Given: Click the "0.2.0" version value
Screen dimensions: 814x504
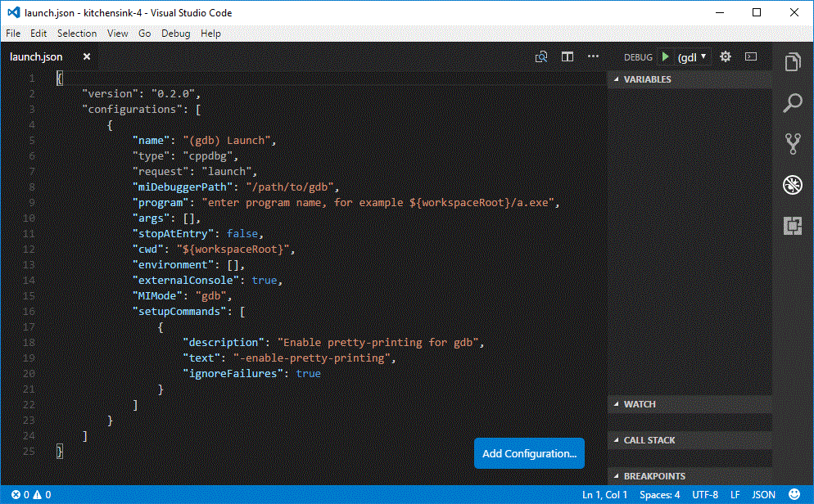Looking at the screenshot, I should (173, 94).
